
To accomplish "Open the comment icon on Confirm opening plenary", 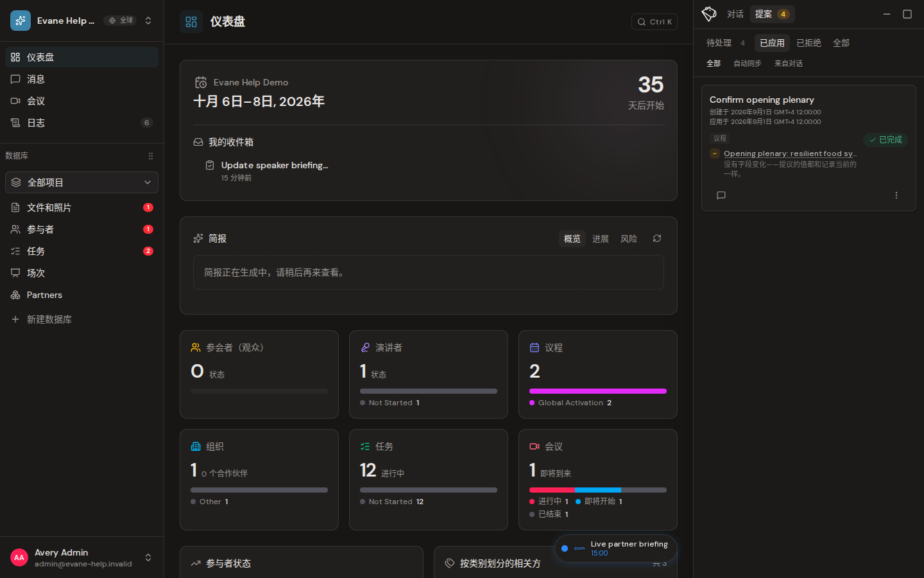I will point(721,195).
